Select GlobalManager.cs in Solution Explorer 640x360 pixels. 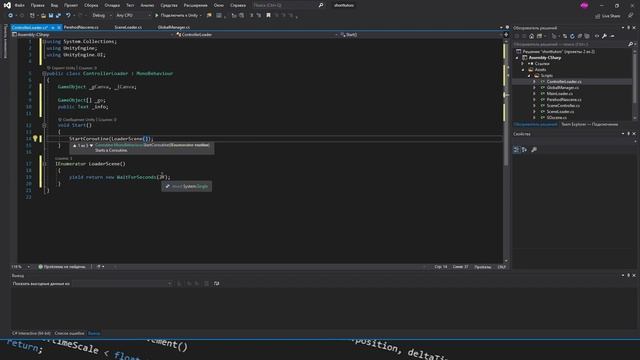tap(562, 88)
